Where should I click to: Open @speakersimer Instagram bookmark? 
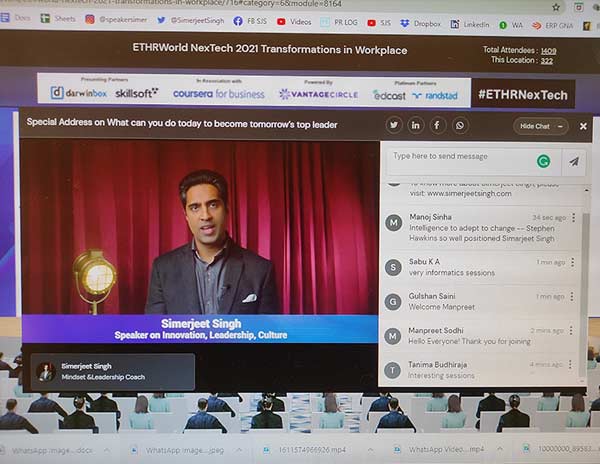coord(116,20)
